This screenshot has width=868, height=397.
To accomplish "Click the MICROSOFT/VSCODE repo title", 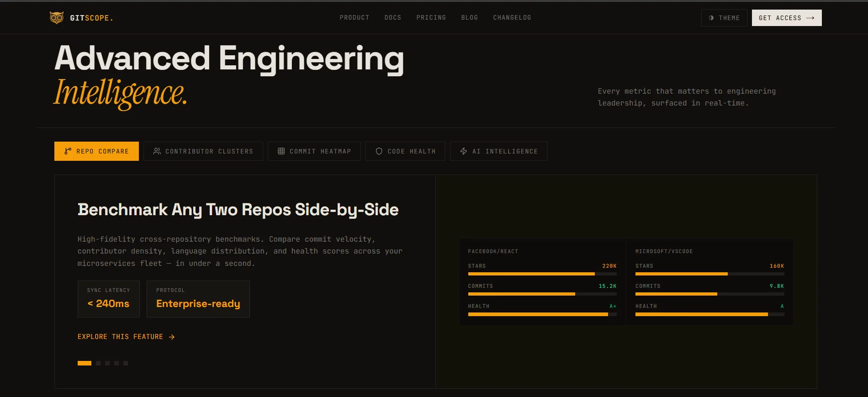I will 664,251.
